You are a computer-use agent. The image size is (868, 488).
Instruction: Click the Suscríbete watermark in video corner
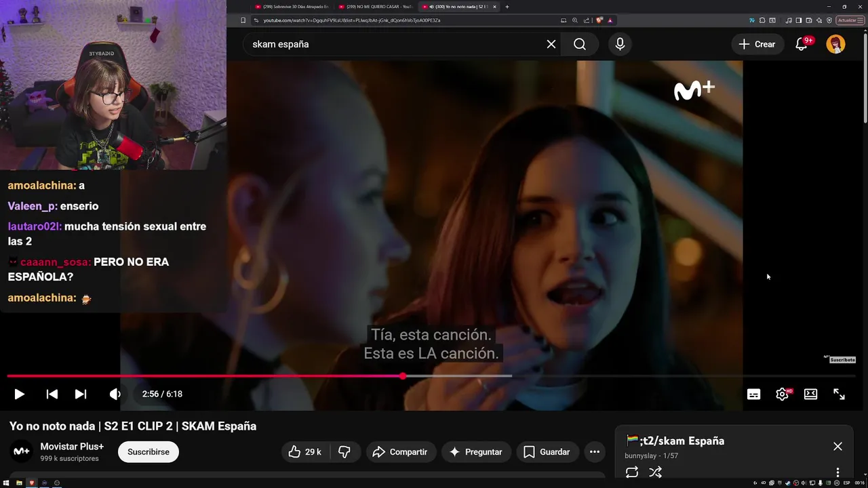point(840,359)
